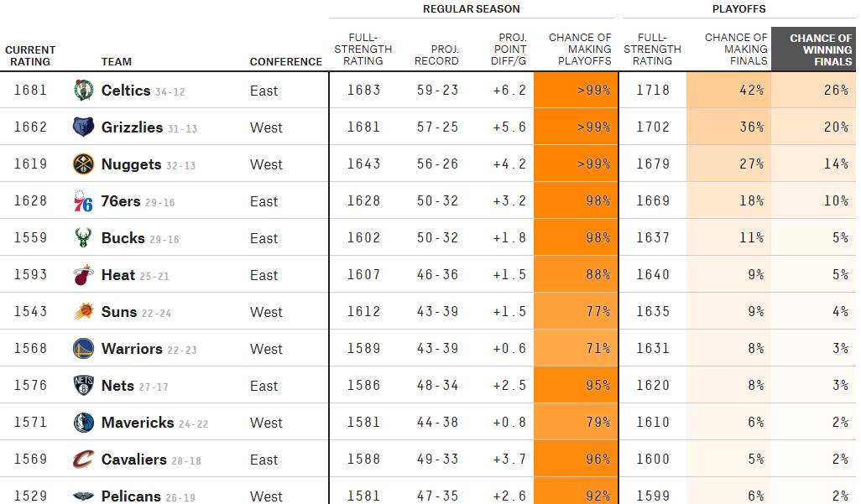Select the Mavericks horse logo
The height and width of the screenshot is (504, 861).
tap(83, 422)
